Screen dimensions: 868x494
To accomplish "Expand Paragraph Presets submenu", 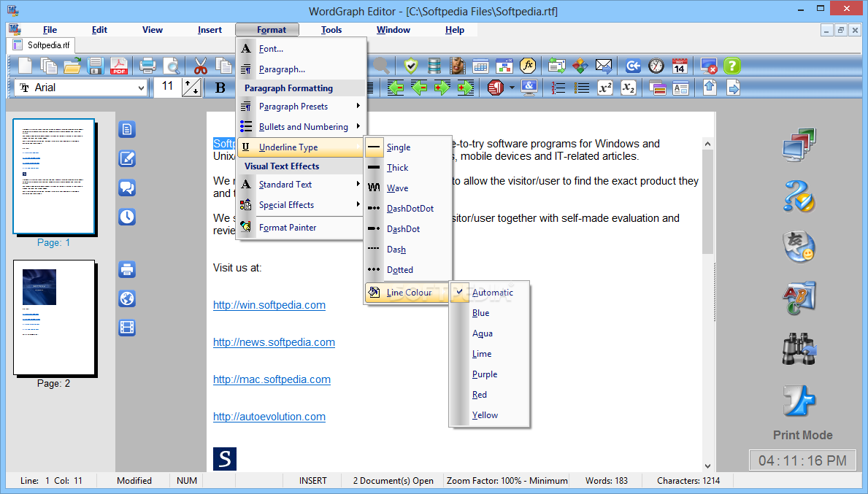I will tap(302, 107).
